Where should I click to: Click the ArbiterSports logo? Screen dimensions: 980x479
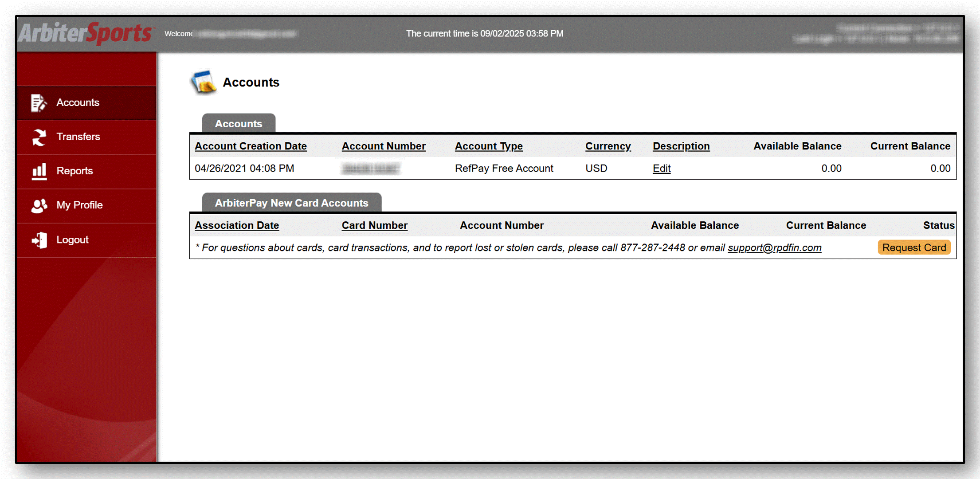pos(84,33)
